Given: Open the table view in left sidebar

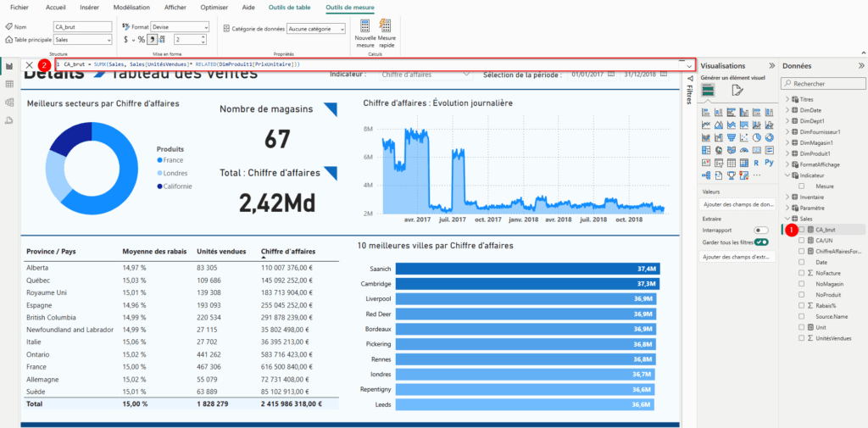Looking at the screenshot, I should coord(9,84).
